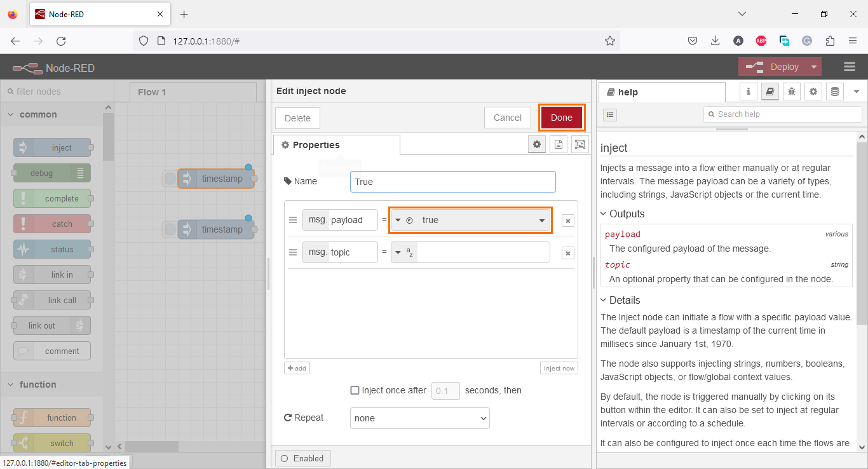
Task: Select the complete node in palette
Action: 52,198
